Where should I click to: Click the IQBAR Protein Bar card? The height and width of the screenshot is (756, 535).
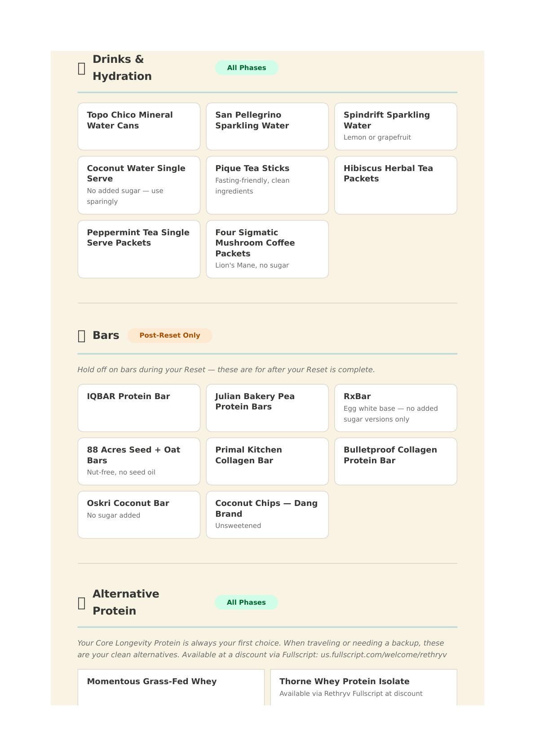(x=139, y=408)
